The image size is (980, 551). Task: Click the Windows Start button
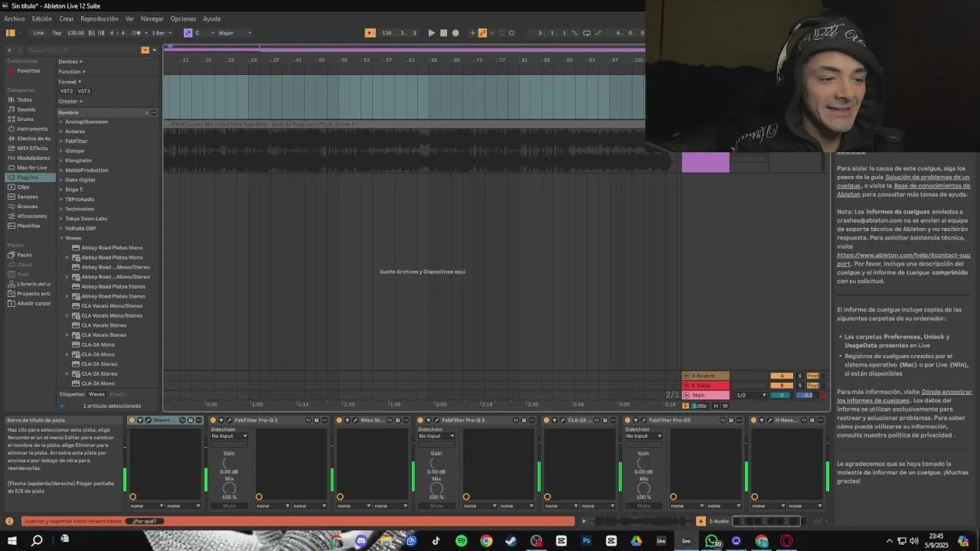12,541
